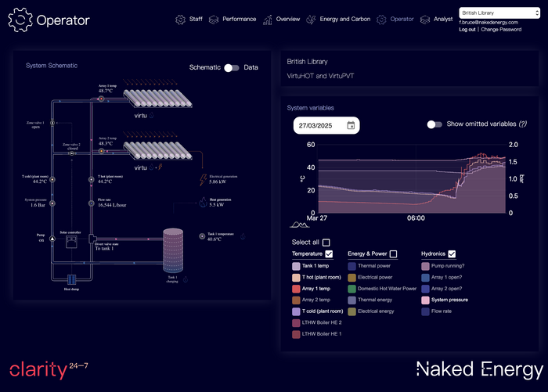Viewport: 548px width, 392px height.
Task: Click the date field 27/03/2025
Action: [326, 125]
